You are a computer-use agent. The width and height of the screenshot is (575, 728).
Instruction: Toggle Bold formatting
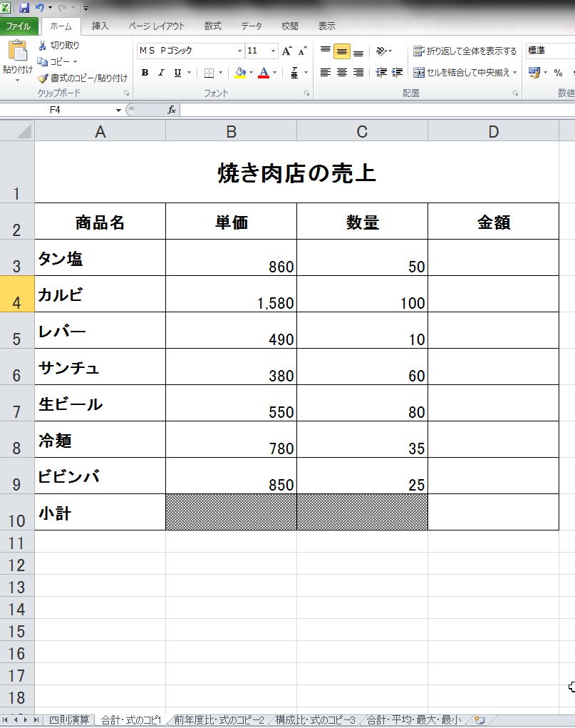click(x=145, y=73)
